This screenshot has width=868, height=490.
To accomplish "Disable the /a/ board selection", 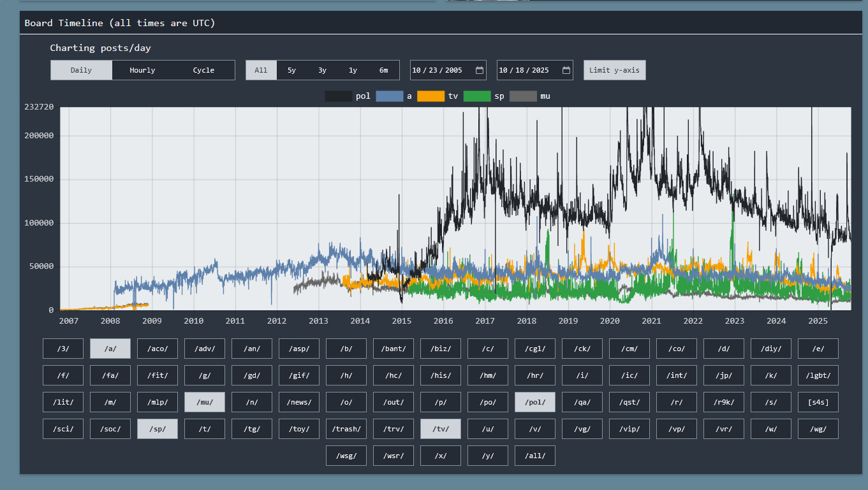I will pyautogui.click(x=110, y=349).
